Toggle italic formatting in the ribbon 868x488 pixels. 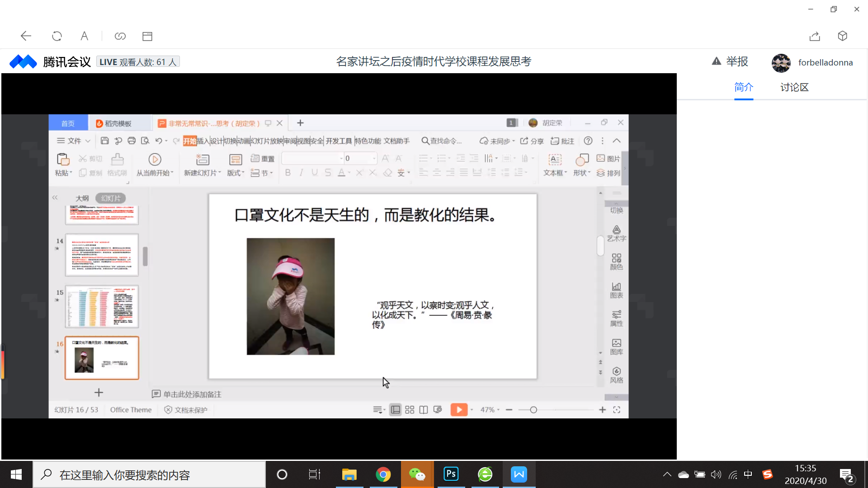click(x=301, y=173)
